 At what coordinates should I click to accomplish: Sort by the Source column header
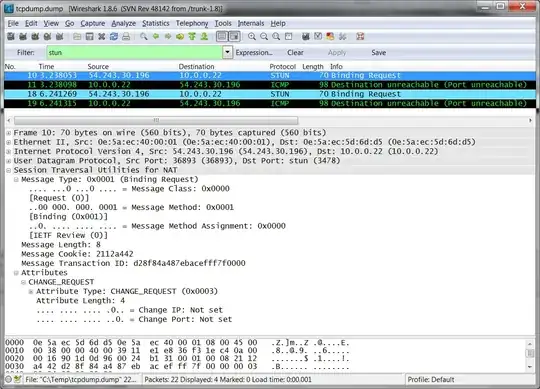coord(98,66)
